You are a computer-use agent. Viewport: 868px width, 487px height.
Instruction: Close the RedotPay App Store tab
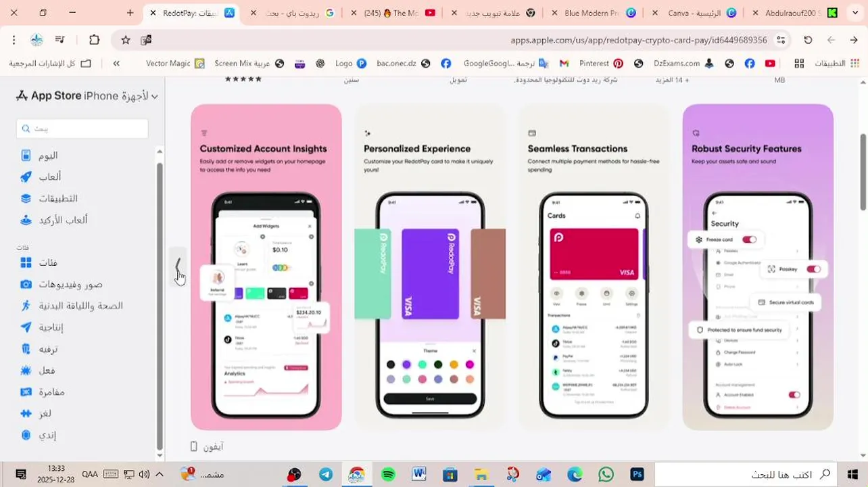click(x=153, y=13)
